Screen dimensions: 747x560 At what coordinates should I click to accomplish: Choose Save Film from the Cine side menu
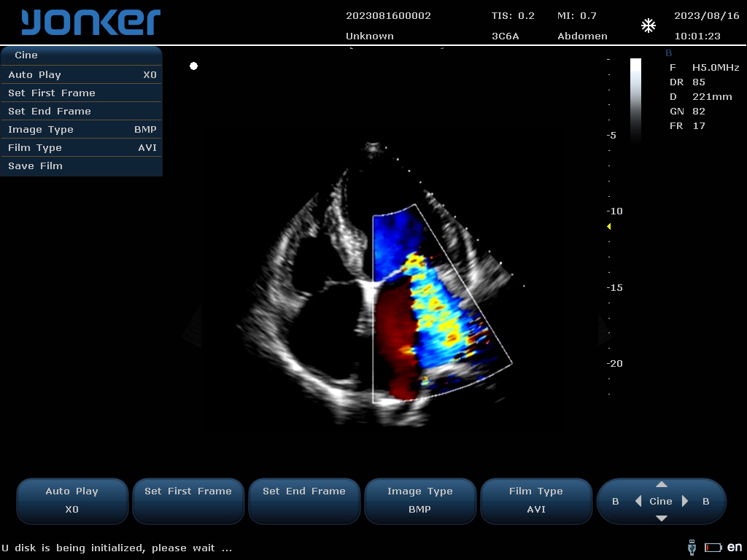(82, 166)
